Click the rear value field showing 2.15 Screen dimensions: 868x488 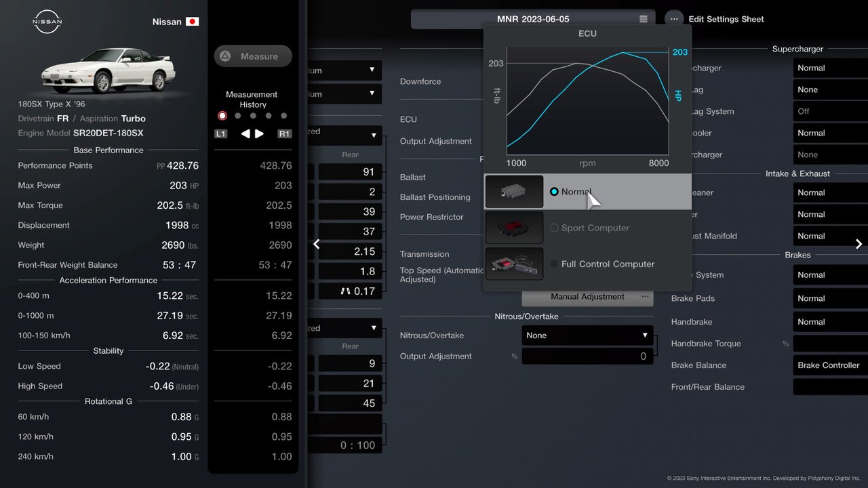tap(350, 251)
